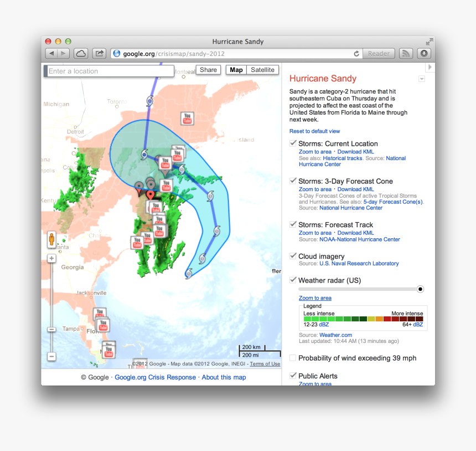This screenshot has height=451, width=476.
Task: Click the share arrow icon in the browser toolbar
Action: 99,54
